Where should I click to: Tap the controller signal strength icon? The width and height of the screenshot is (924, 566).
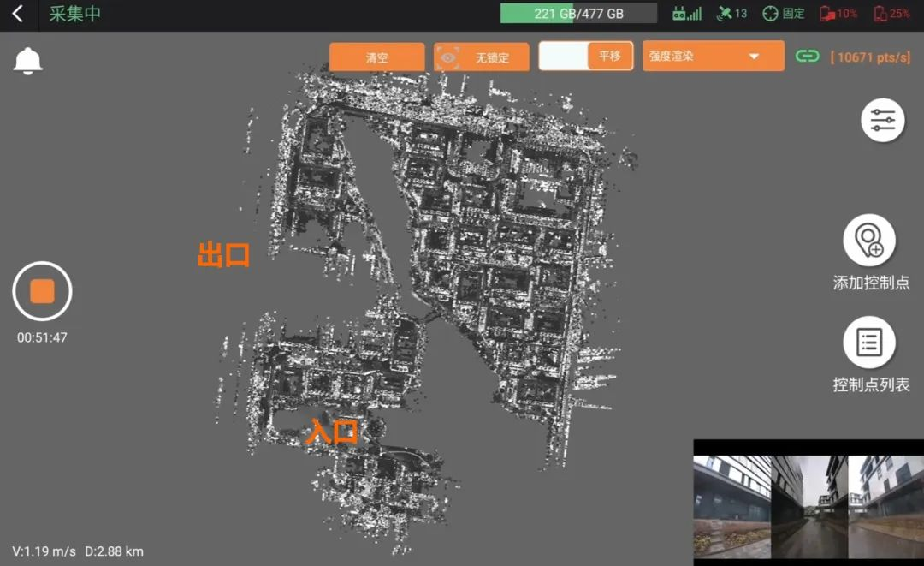[686, 14]
